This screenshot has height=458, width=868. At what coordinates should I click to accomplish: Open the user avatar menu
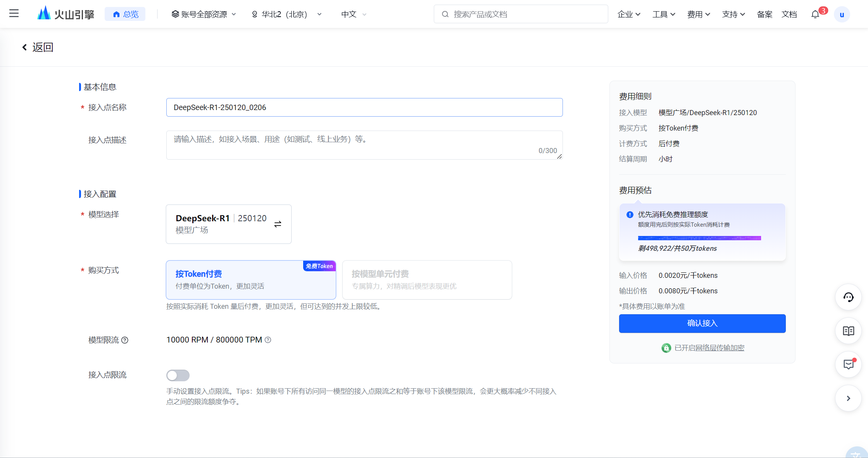tap(842, 15)
